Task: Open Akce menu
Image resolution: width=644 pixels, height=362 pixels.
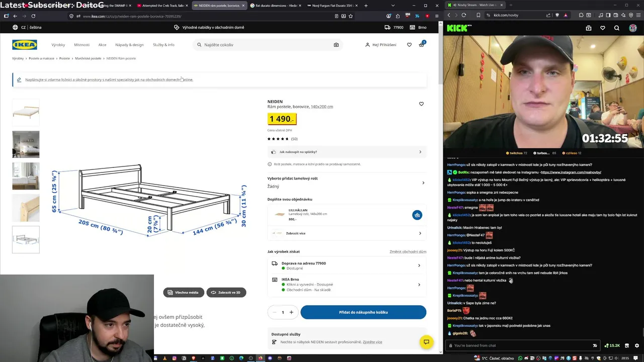Action: click(x=102, y=45)
